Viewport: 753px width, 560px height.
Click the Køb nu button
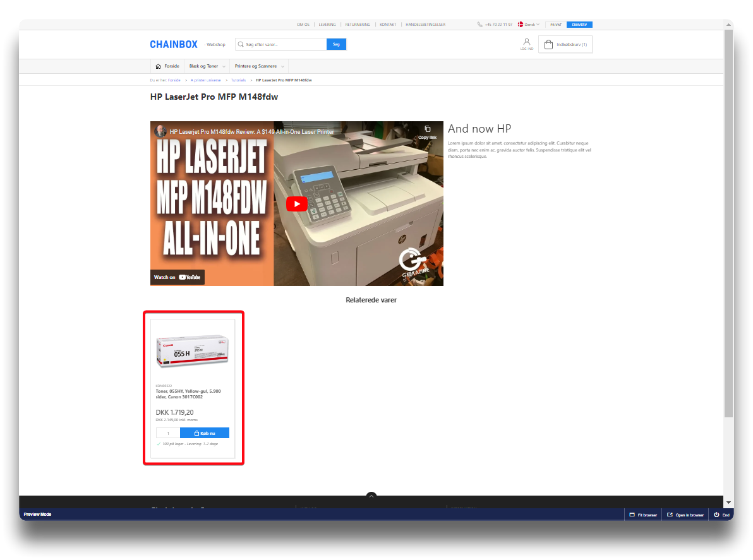[x=205, y=433]
